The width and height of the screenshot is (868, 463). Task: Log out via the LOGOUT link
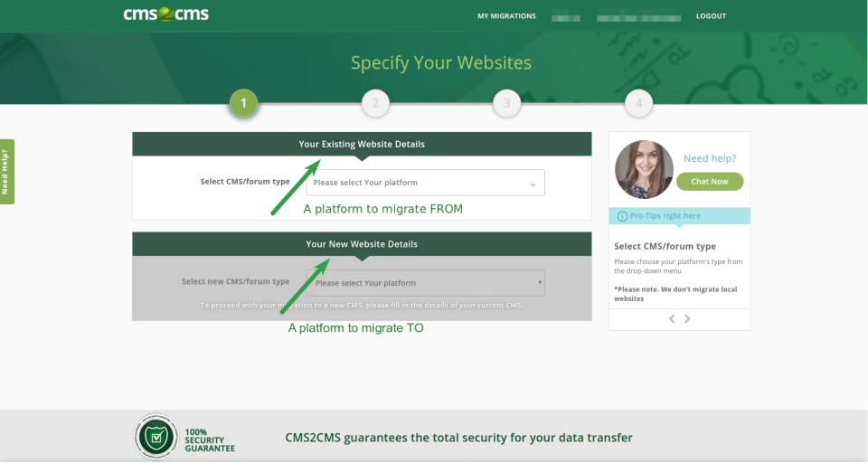(711, 16)
